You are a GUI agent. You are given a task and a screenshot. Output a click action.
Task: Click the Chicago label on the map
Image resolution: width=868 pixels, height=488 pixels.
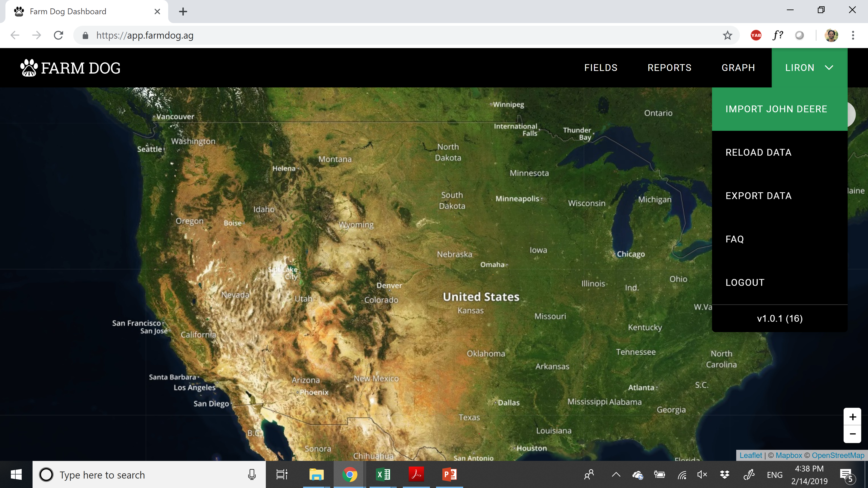pyautogui.click(x=631, y=254)
